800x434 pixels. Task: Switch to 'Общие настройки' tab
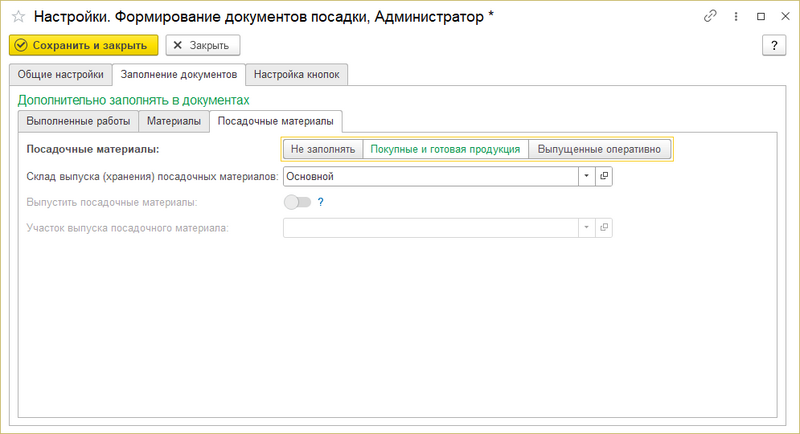[x=61, y=74]
